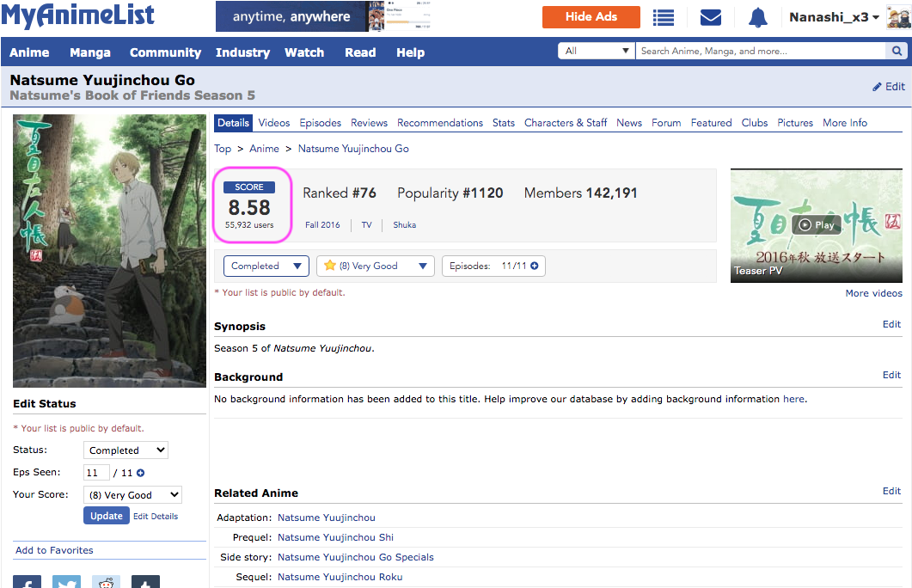The image size is (912, 588).
Task: Share the page via the Reddit icon
Action: [x=106, y=583]
